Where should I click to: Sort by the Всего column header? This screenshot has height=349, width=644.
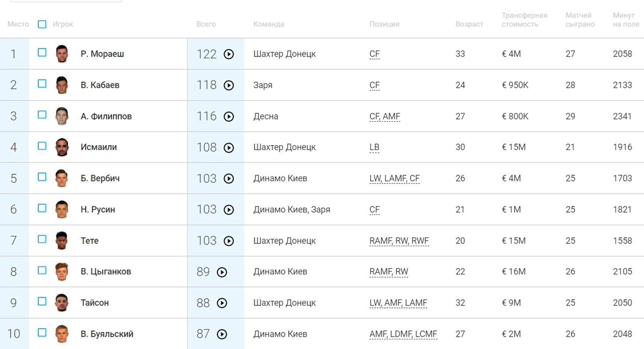click(x=206, y=24)
